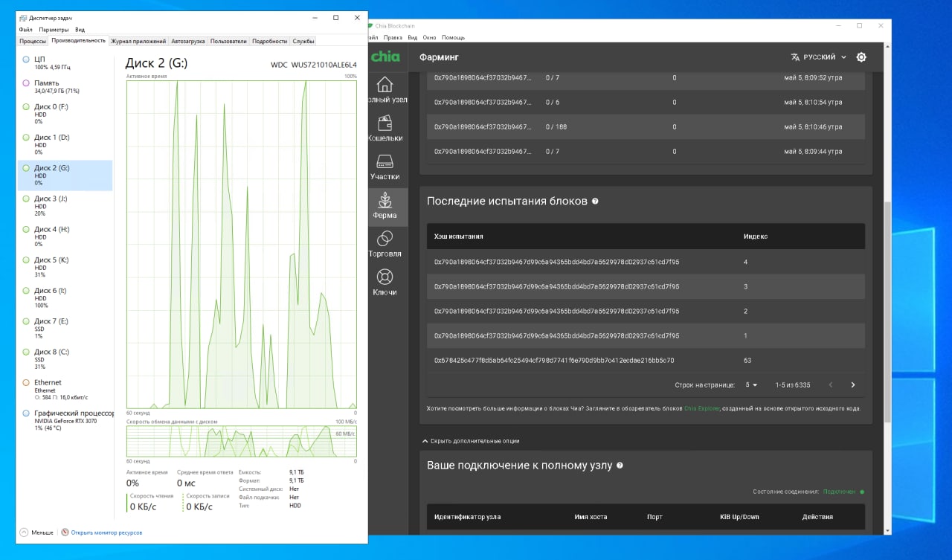Image resolution: width=952 pixels, height=560 pixels.
Task: Collapse additional options (Скрыть дополнительные опции)
Action: pyautogui.click(x=471, y=441)
